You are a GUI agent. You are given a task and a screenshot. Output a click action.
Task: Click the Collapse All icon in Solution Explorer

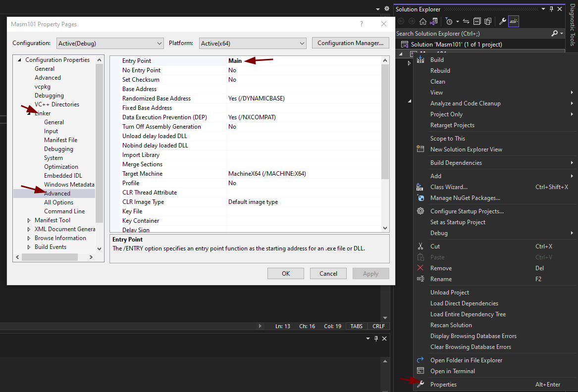pos(477,21)
